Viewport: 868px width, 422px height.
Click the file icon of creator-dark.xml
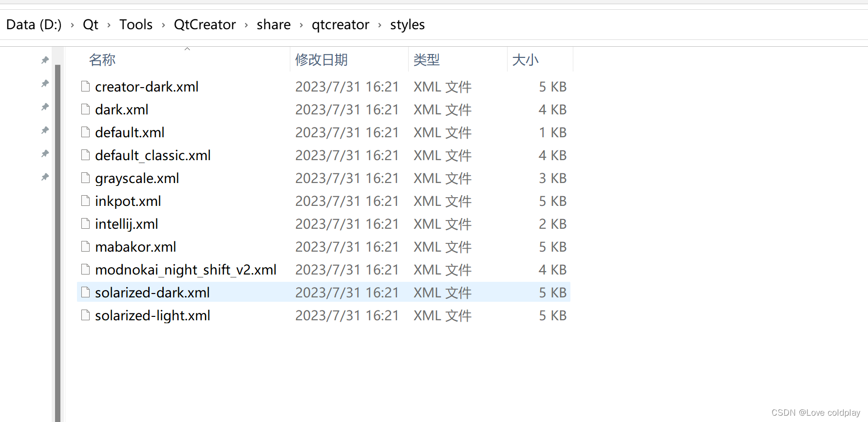coord(85,87)
